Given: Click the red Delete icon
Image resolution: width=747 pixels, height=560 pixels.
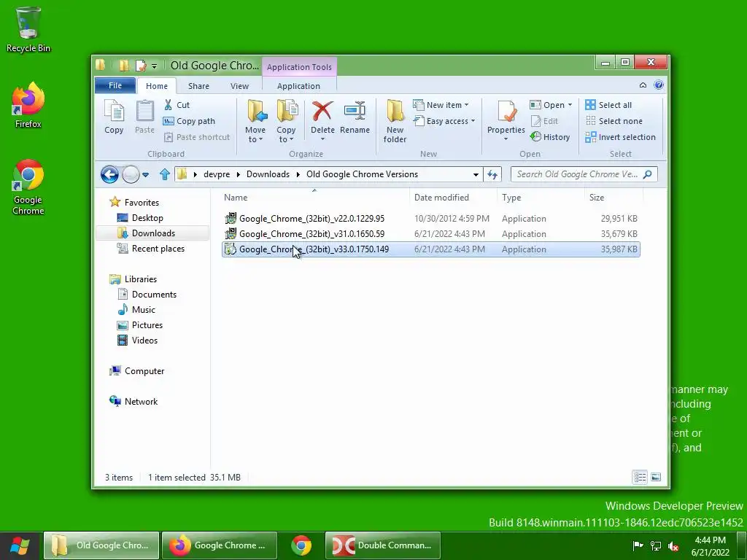Looking at the screenshot, I should point(322,111).
